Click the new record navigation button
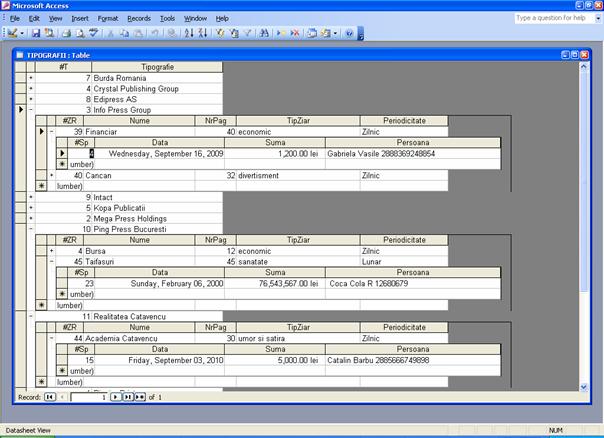This screenshot has width=604, height=438. tap(141, 397)
